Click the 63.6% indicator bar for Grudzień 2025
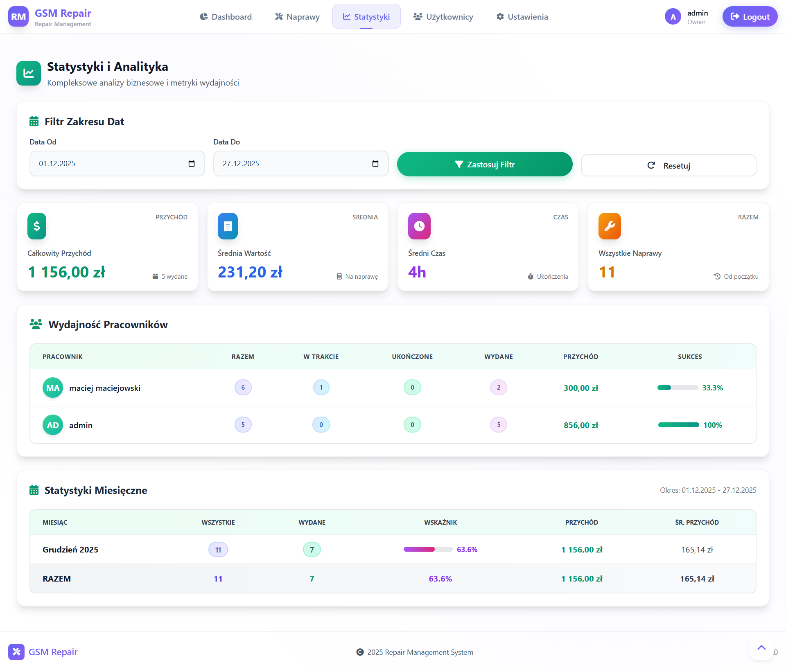 [428, 549]
